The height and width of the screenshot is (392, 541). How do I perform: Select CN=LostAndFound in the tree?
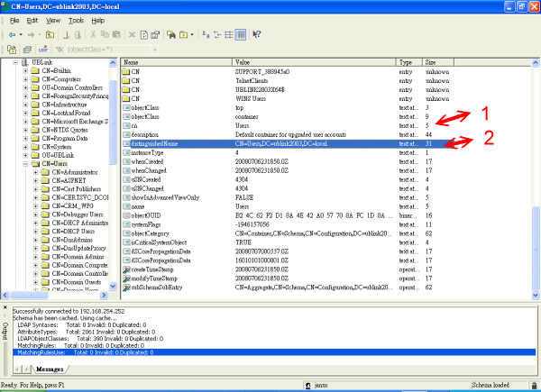[66, 113]
